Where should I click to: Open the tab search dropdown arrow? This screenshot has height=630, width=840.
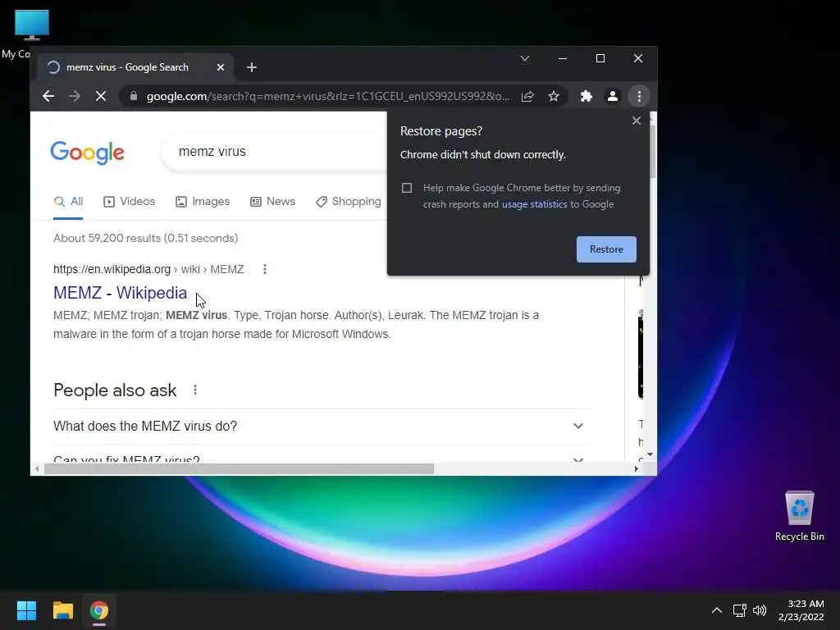point(525,58)
